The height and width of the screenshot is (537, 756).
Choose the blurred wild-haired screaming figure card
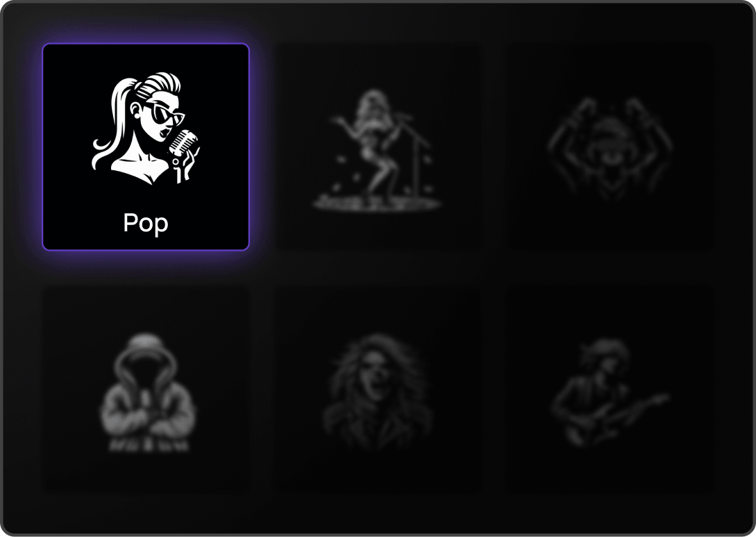coord(378,390)
